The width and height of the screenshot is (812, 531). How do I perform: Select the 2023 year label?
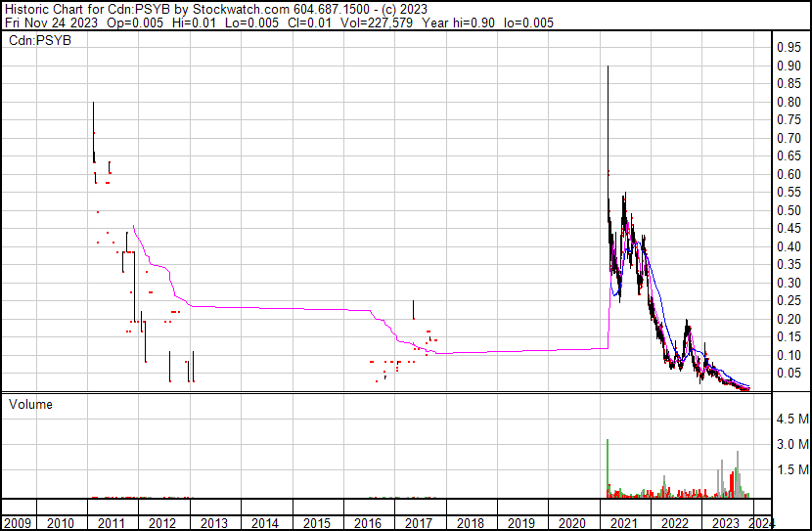pyautogui.click(x=726, y=523)
